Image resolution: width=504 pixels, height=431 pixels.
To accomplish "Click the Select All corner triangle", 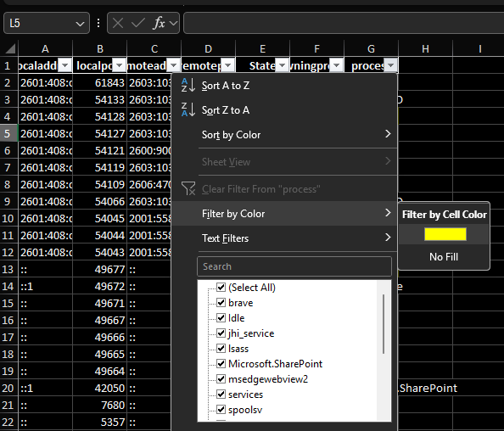I will tap(10, 49).
